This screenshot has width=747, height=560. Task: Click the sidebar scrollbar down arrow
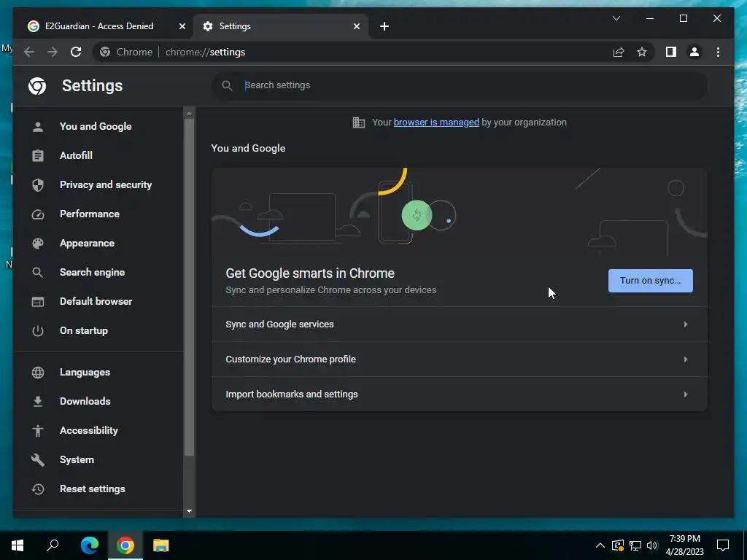(x=189, y=511)
